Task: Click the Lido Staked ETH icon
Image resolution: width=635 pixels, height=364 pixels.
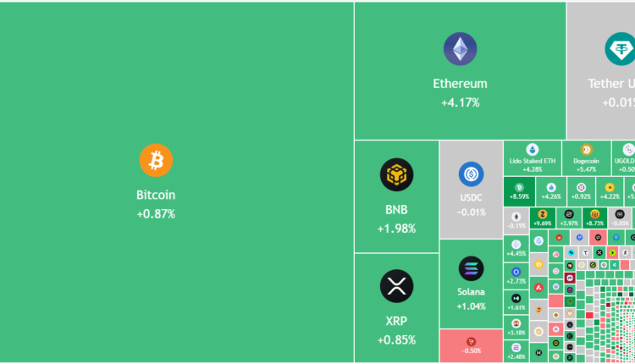Action: point(533,149)
